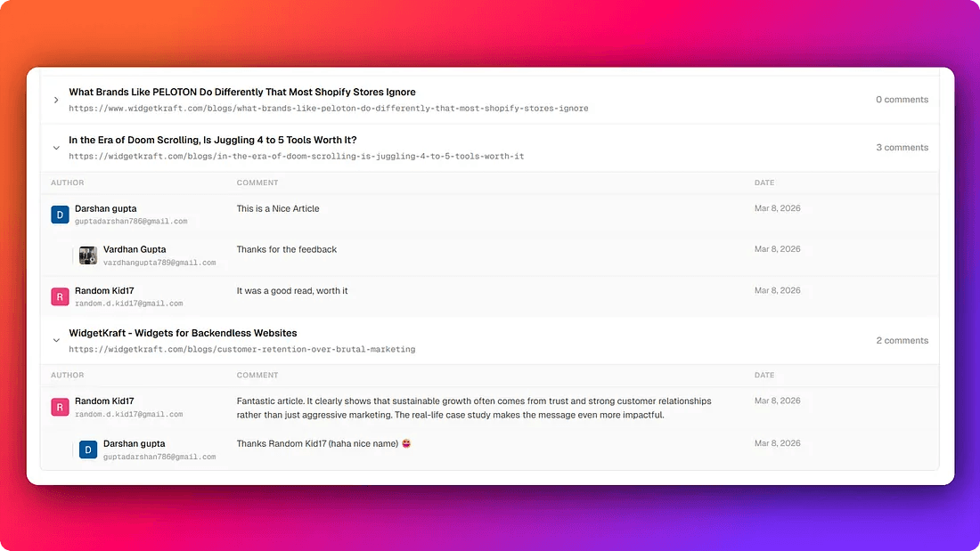This screenshot has height=551, width=980.
Task: Click Random Kid17's pink avatar under Doom Scrolling post
Action: point(60,296)
